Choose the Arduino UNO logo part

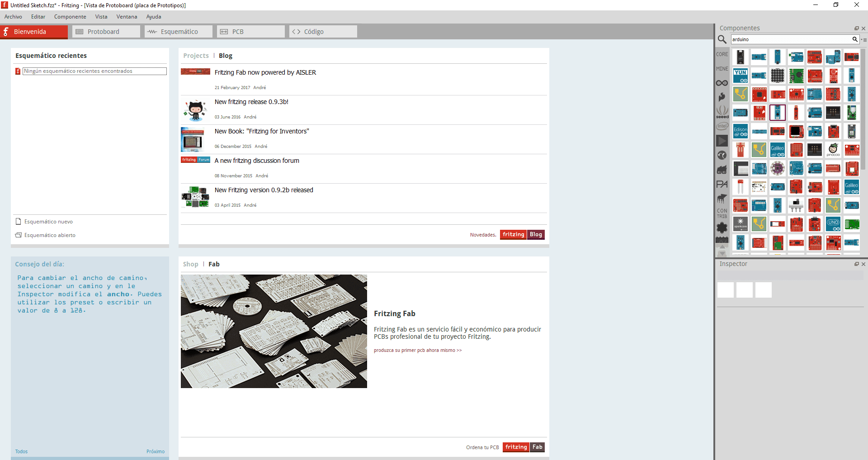pyautogui.click(x=833, y=223)
